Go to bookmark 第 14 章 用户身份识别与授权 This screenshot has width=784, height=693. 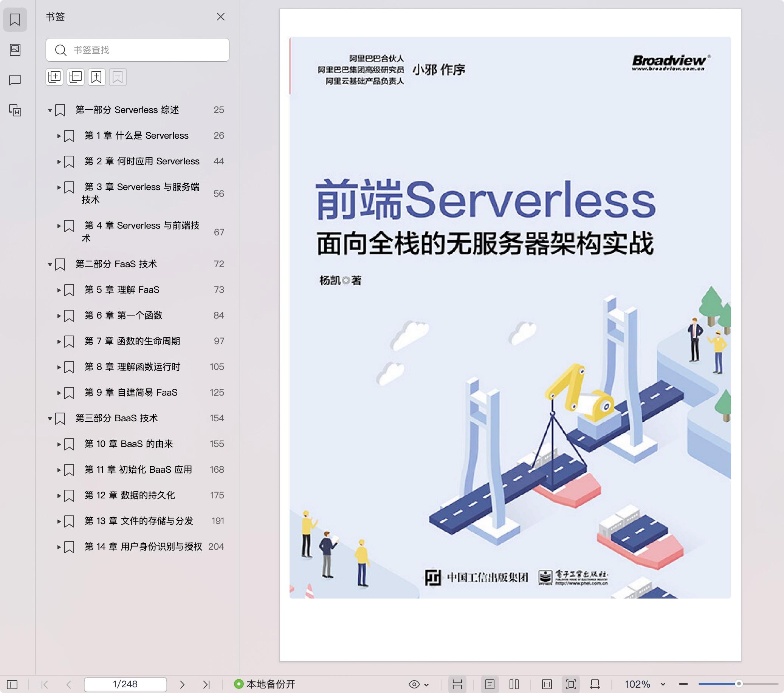coord(143,547)
